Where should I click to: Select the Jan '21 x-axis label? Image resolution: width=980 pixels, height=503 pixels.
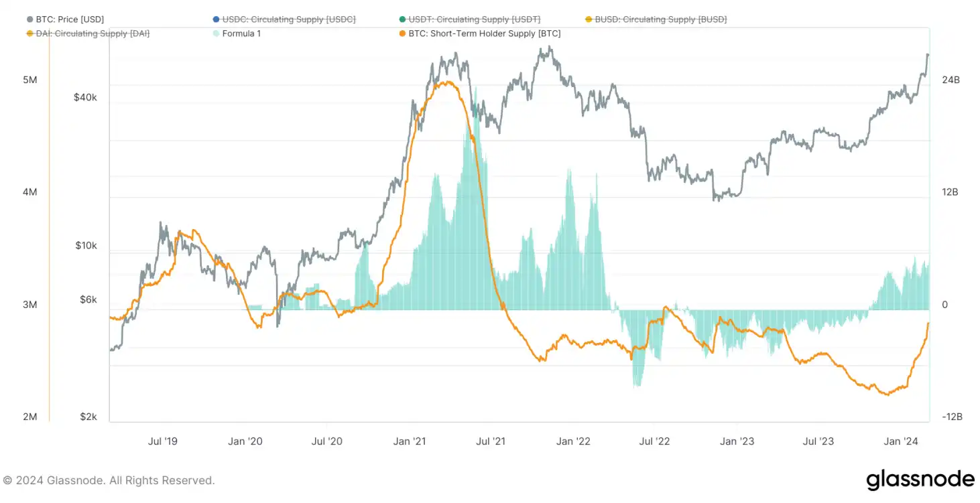410,441
